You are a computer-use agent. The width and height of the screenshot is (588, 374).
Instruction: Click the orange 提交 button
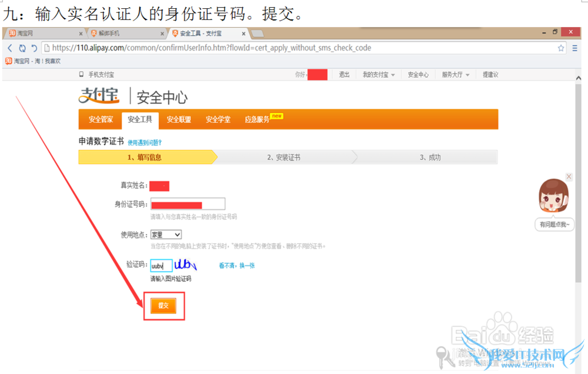(163, 305)
